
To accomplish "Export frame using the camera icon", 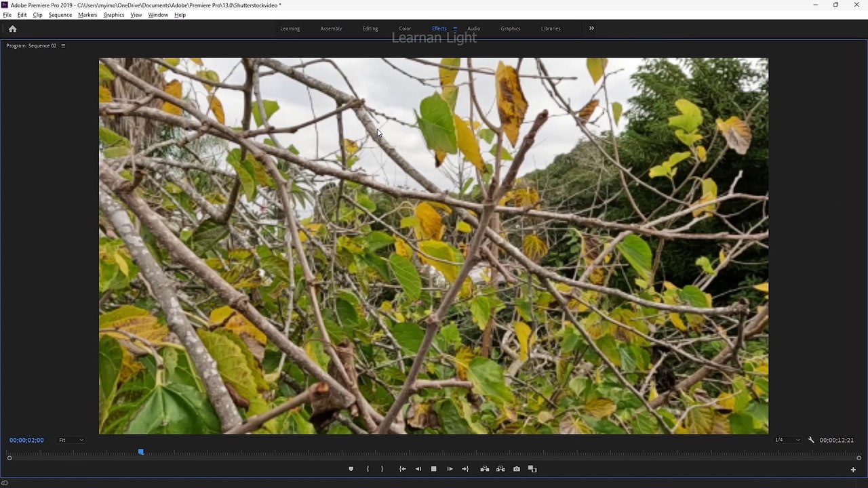I will point(517,469).
